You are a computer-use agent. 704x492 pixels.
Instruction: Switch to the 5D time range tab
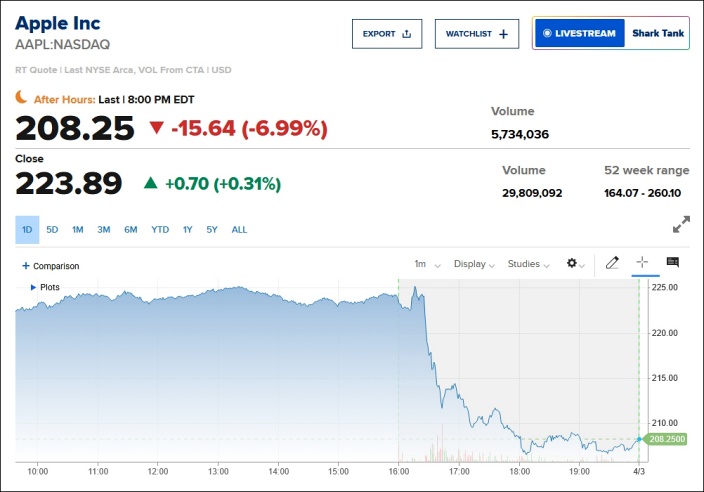coord(52,230)
